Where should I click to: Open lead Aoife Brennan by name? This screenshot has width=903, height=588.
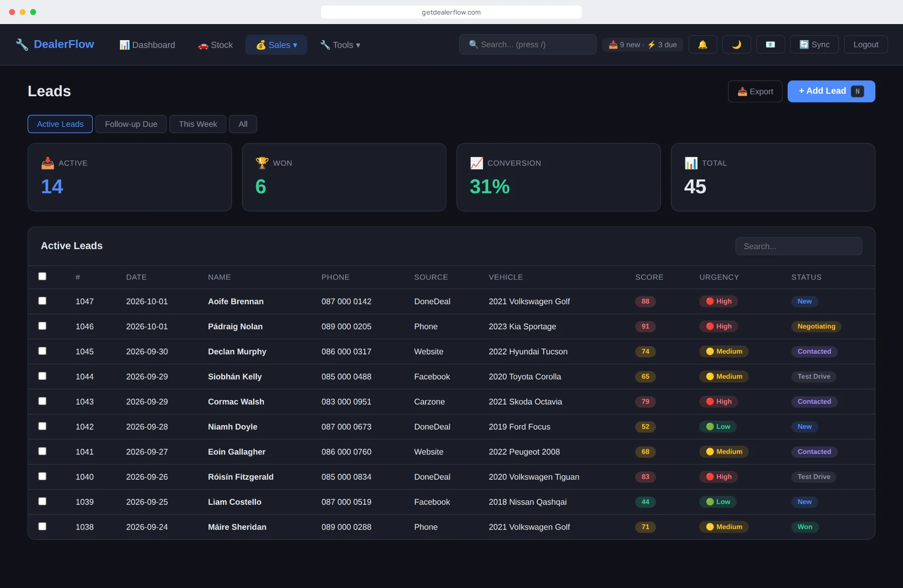[x=236, y=301]
